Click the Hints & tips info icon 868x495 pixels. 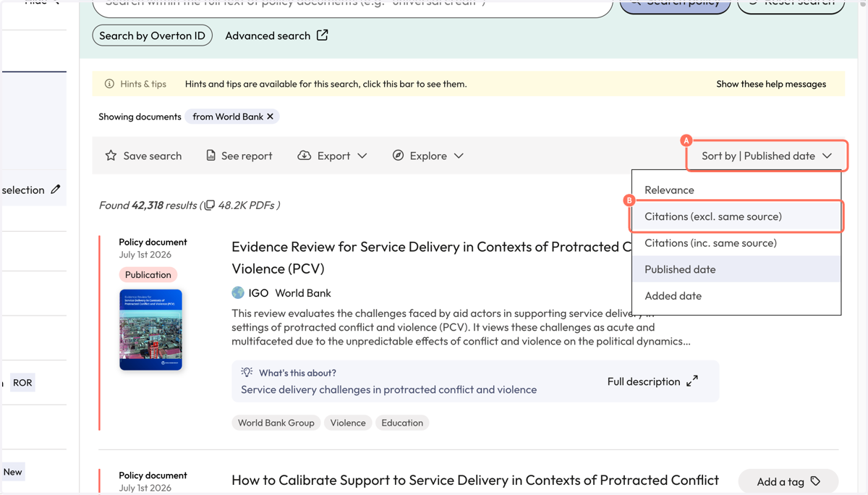point(109,84)
